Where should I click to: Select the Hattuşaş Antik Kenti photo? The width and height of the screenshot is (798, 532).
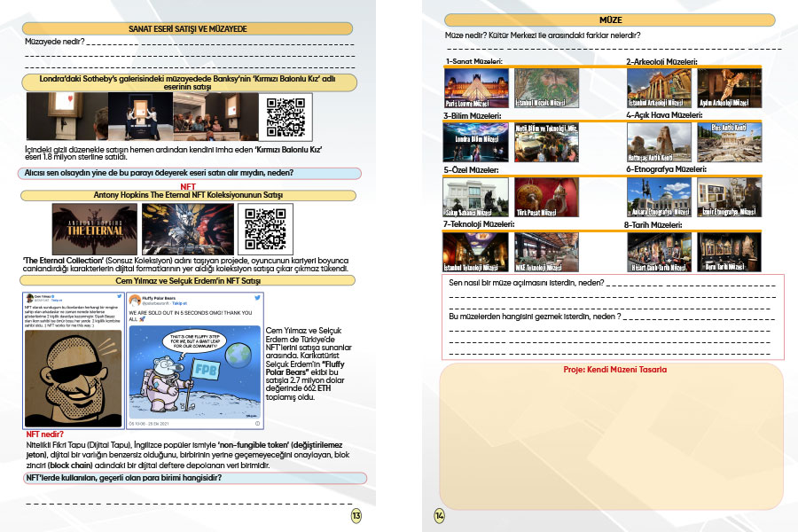coord(659,143)
